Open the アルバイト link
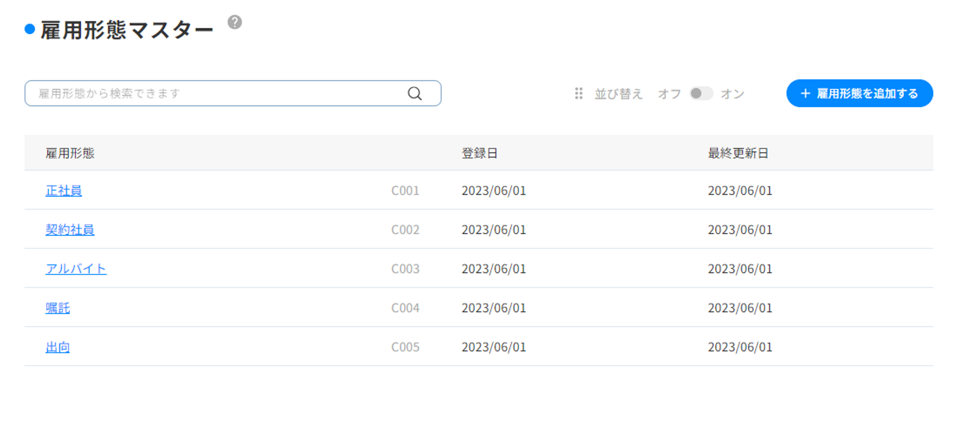980x424 pixels. (x=76, y=269)
